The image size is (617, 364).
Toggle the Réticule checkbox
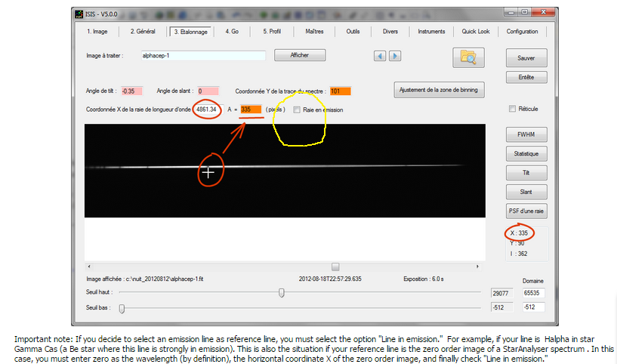click(x=512, y=109)
